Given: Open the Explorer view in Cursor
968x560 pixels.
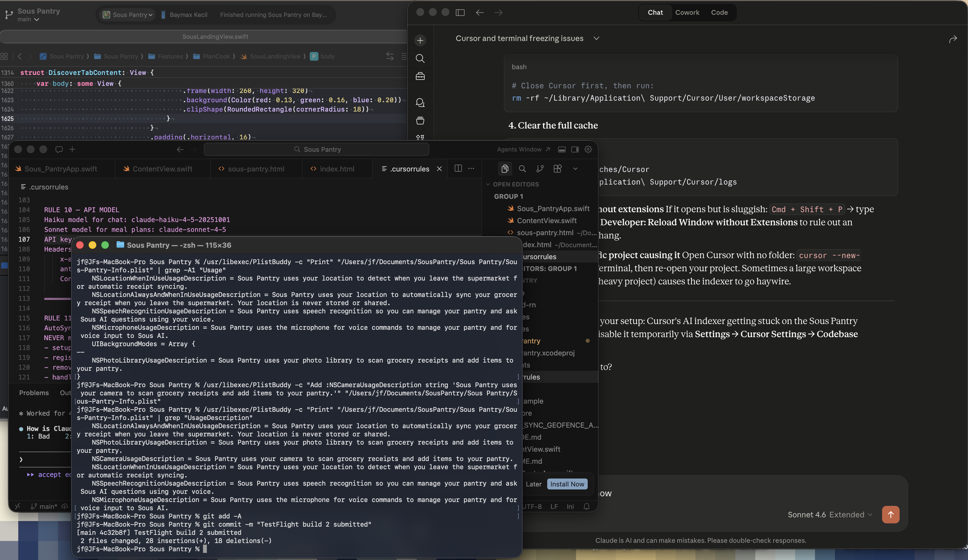Looking at the screenshot, I should (505, 168).
